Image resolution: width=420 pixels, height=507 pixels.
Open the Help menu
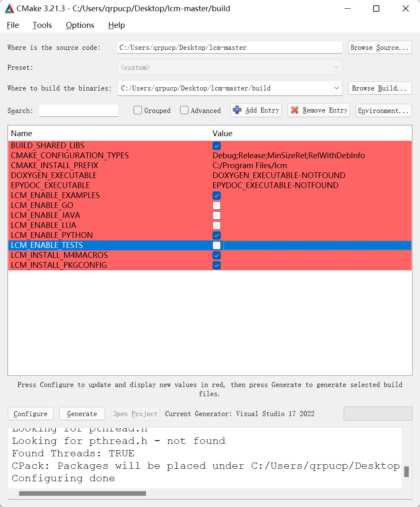(117, 25)
